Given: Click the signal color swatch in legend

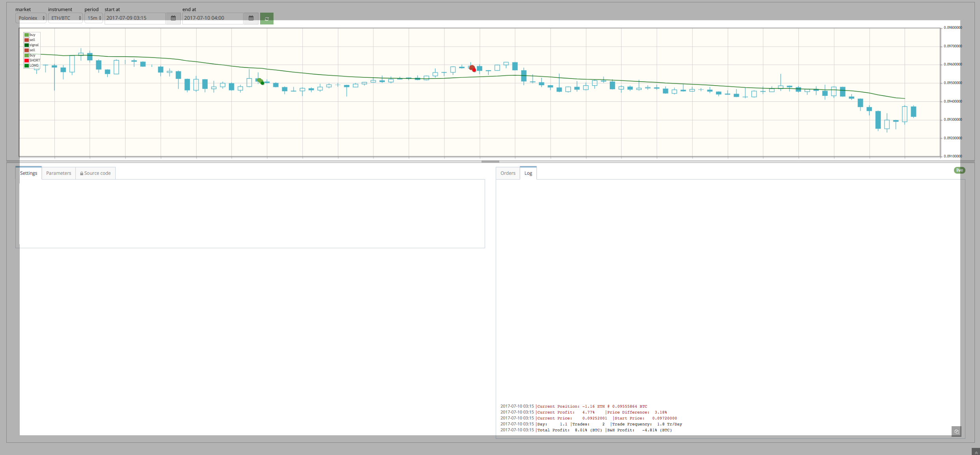Looking at the screenshot, I should click(x=26, y=45).
